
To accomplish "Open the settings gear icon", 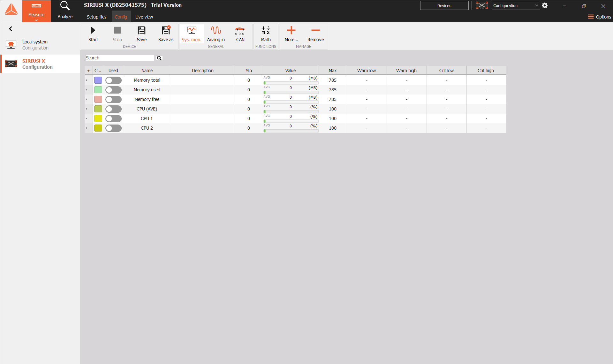I will 545,6.
